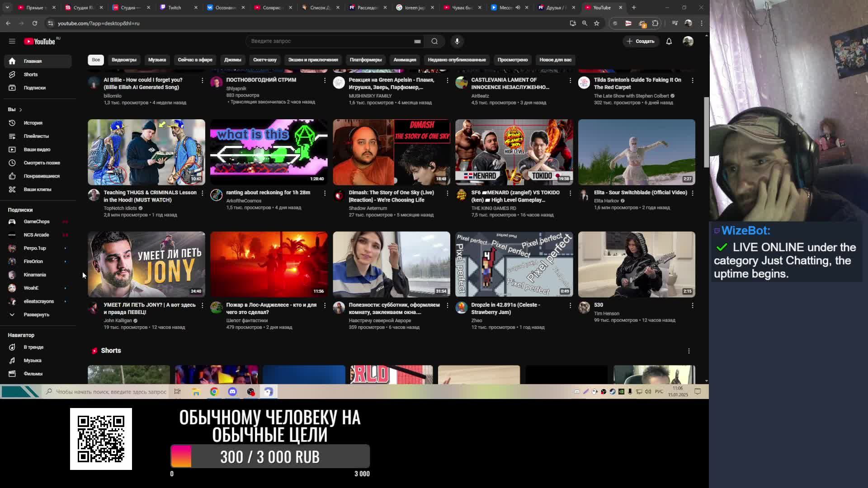The width and height of the screenshot is (868, 488).
Task: Click the search magnifier button
Action: coord(434,41)
